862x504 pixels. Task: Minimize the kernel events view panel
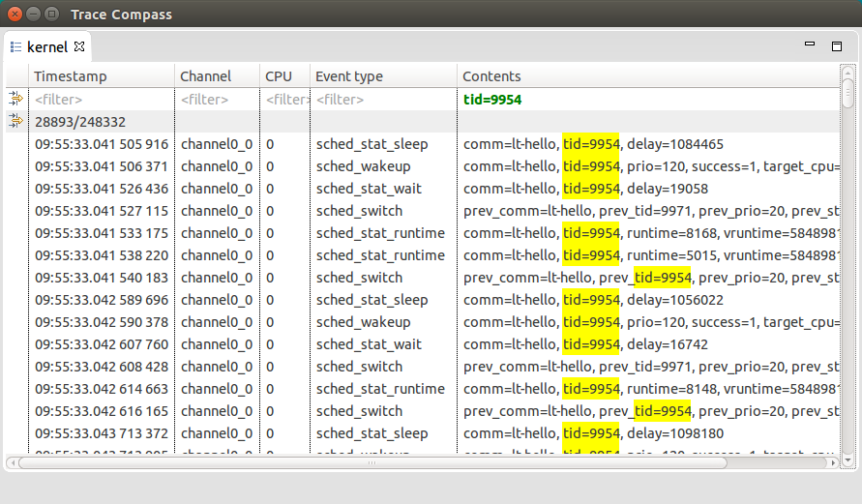tap(811, 44)
